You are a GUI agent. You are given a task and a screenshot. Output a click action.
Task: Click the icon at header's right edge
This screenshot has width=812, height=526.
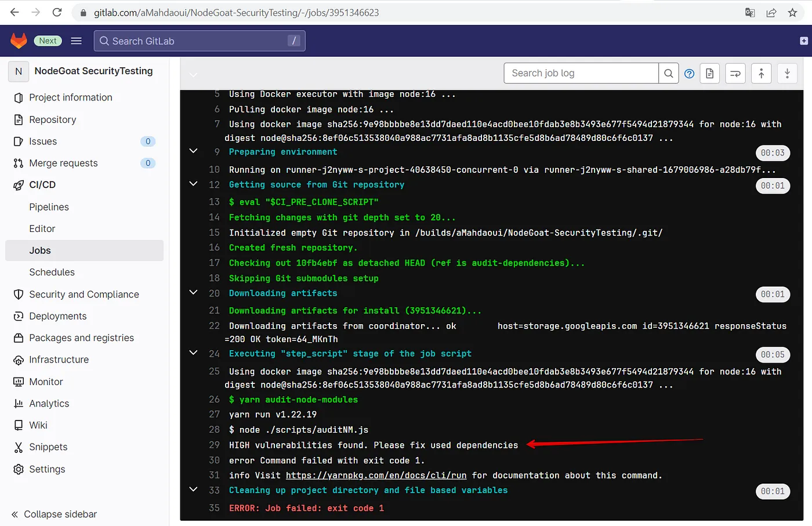pyautogui.click(x=803, y=41)
